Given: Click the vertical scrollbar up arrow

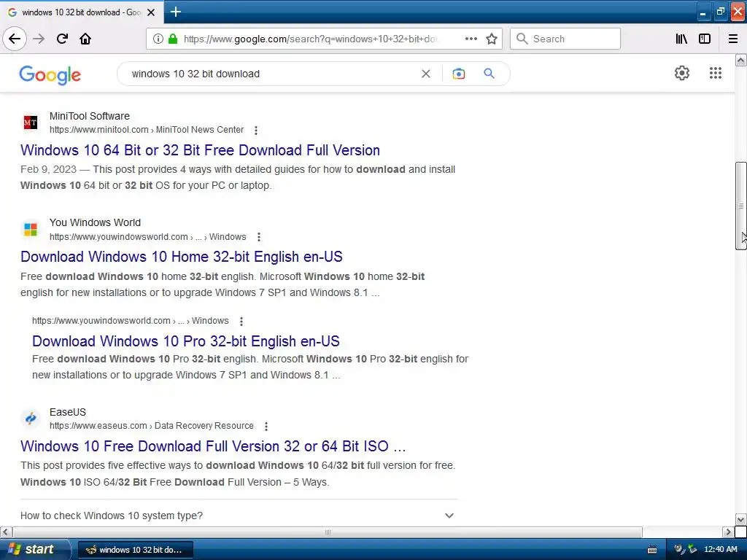Looking at the screenshot, I should (741, 60).
